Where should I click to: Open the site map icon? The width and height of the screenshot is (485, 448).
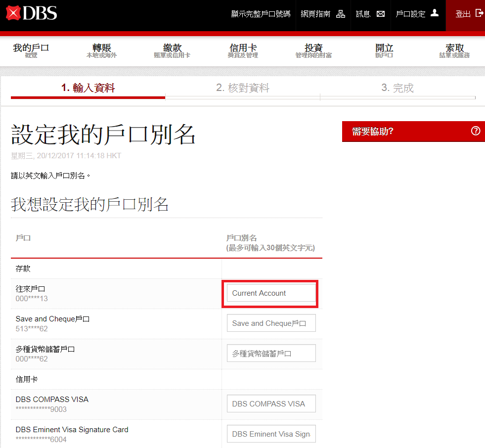click(x=341, y=14)
